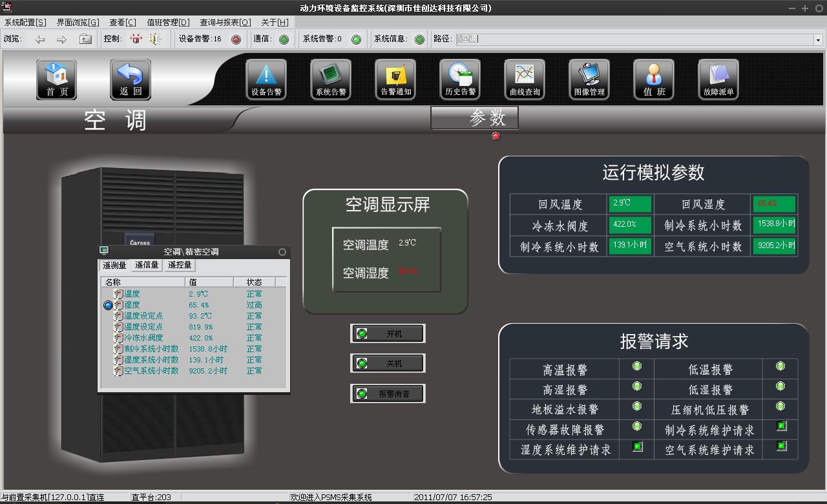
Task: Switch to the 遥信量 tab
Action: (x=147, y=265)
